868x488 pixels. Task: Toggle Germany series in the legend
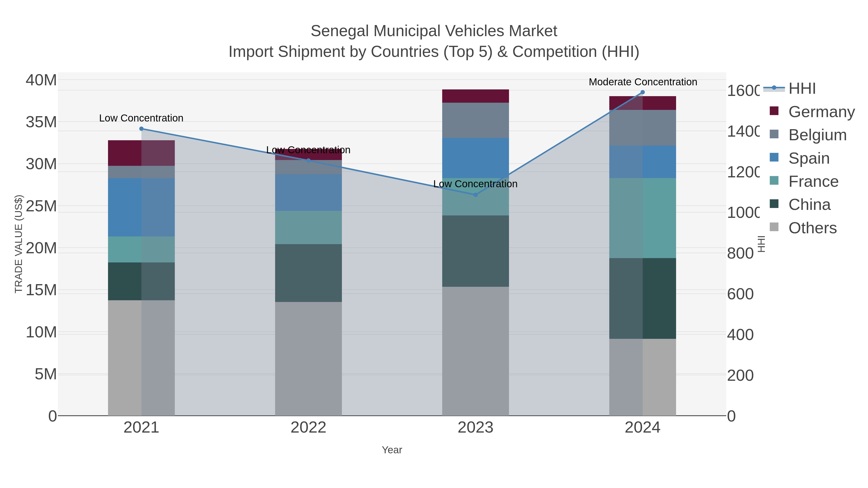pos(812,112)
